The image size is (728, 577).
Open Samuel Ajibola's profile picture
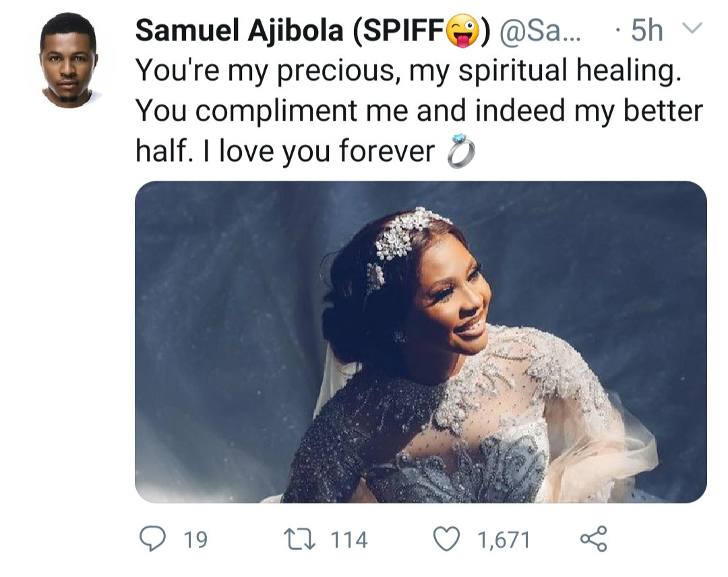pos(68,59)
